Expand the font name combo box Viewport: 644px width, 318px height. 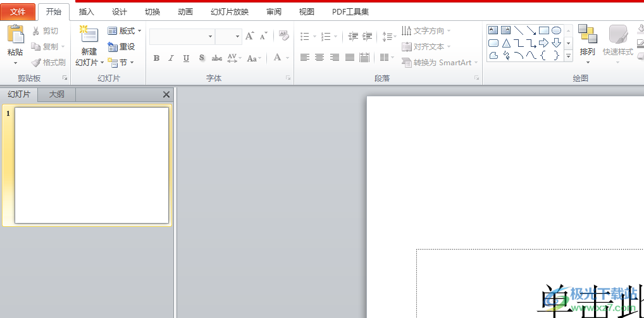210,37
